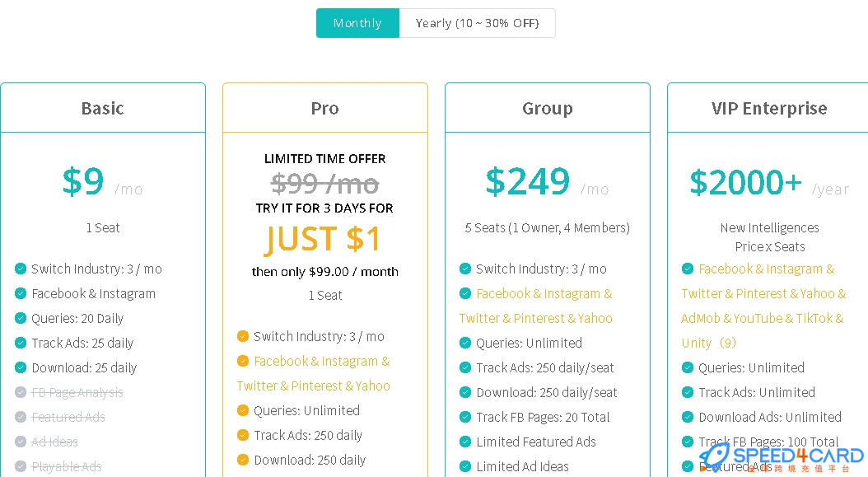Click Pro plan Twitter & Pinterest & Yahoo text
Screen dimensions: 868x477
313,386
